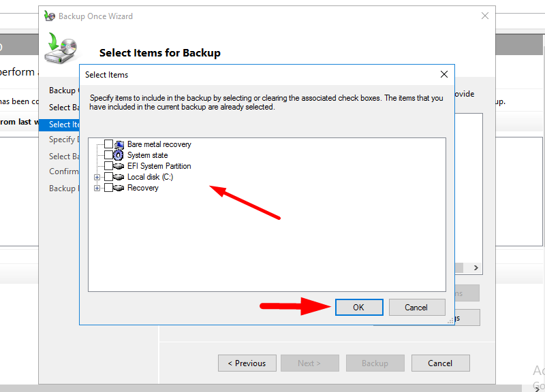
Task: Click the Backup Once Wizard title icon
Action: 50,16
